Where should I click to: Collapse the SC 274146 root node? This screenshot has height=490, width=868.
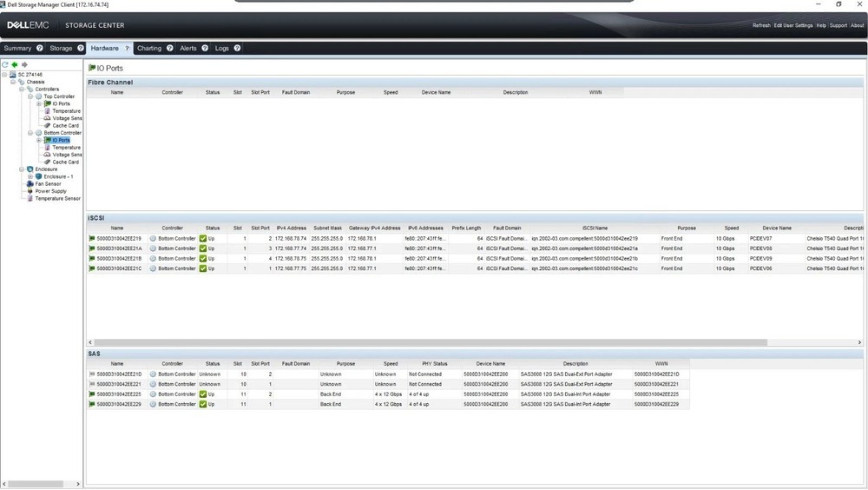pyautogui.click(x=4, y=74)
